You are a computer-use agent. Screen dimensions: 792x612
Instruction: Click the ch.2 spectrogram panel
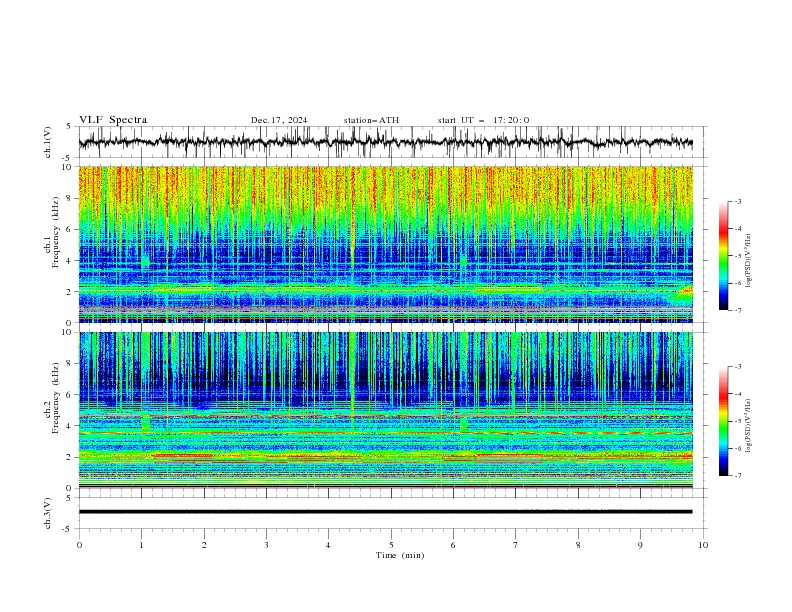(x=386, y=410)
